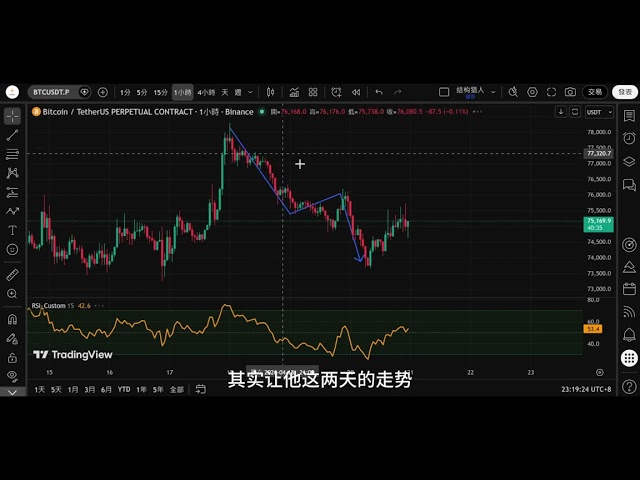Toggle magnet mode for drawings
This screenshot has height=480, width=640.
12,320
